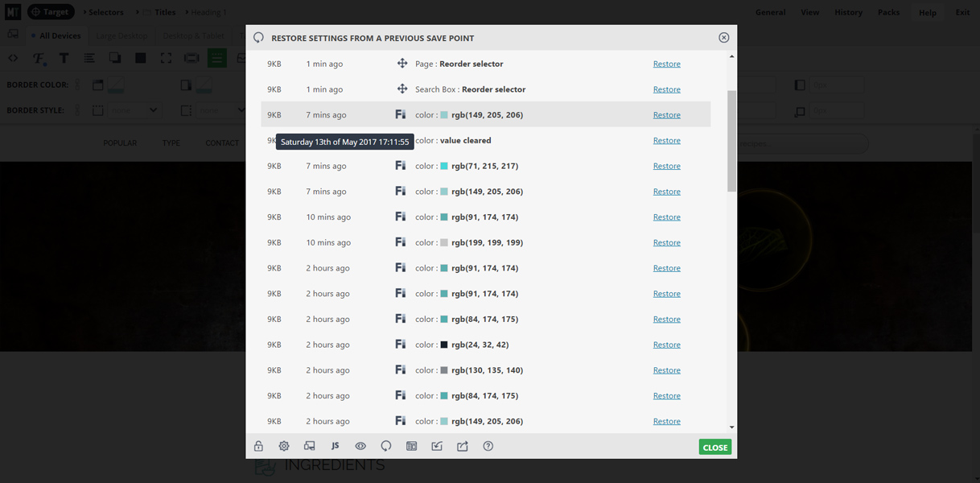Viewport: 980px width, 483px height.
Task: Close the restore dialog with X icon
Action: pos(723,38)
